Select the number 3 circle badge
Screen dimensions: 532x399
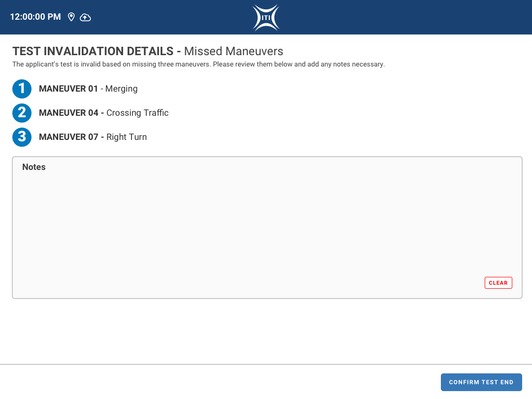22,137
